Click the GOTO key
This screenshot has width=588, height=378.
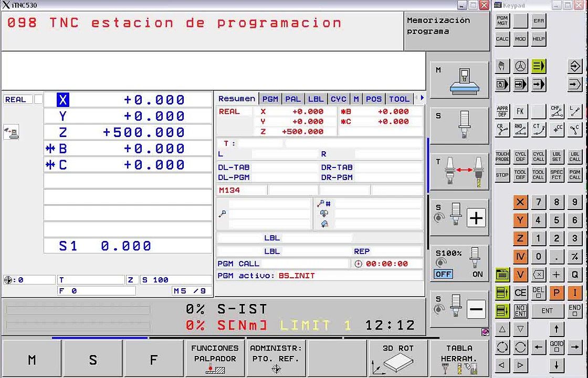556,347
